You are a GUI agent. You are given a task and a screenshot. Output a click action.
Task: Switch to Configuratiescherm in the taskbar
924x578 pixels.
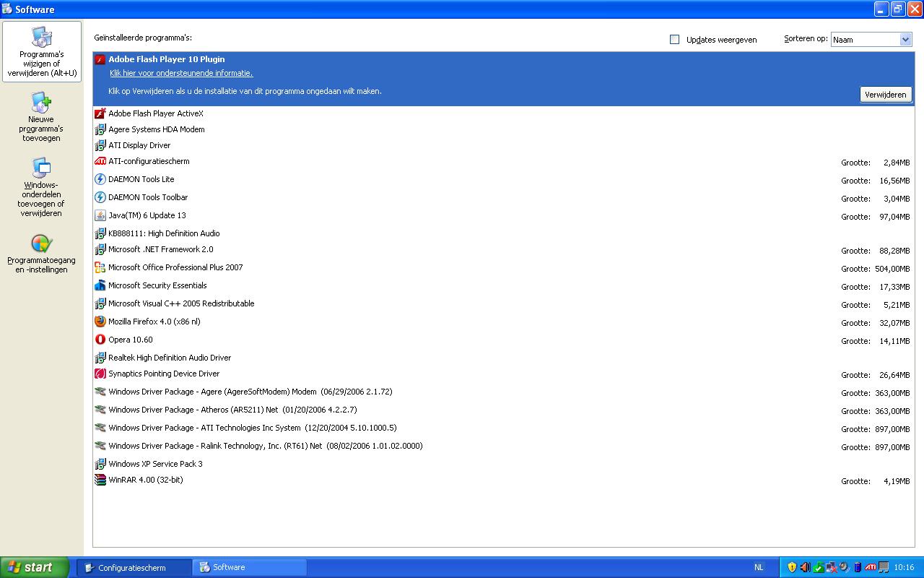coord(134,567)
